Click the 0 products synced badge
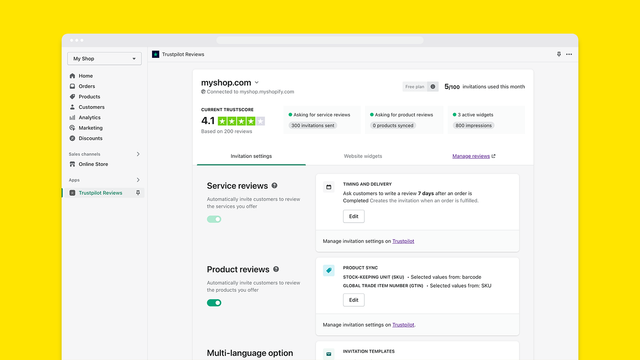 pos(393,126)
